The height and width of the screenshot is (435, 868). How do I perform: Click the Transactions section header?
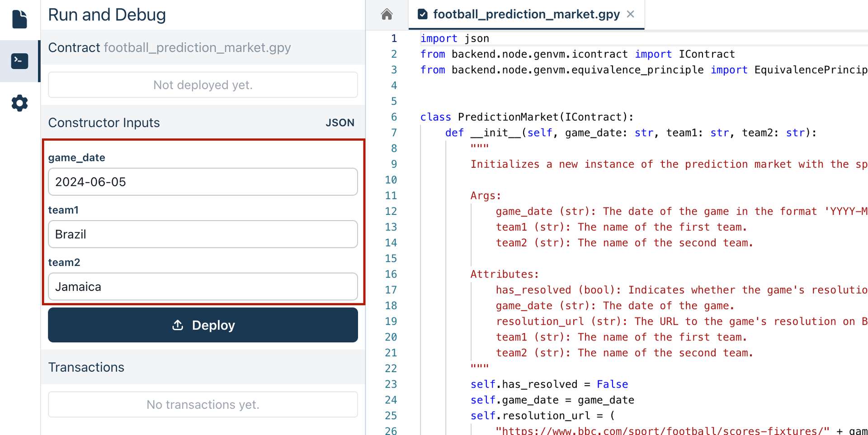point(86,367)
